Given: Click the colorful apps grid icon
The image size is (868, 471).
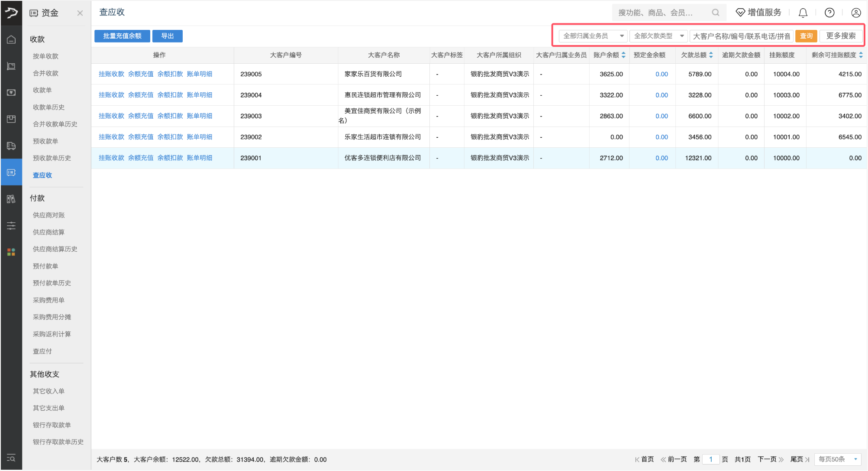Looking at the screenshot, I should click(x=11, y=252).
